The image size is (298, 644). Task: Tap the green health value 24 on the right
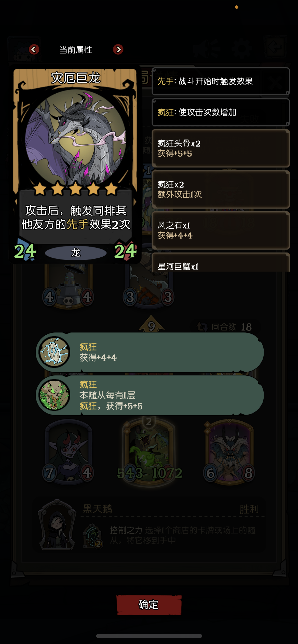[x=126, y=251]
